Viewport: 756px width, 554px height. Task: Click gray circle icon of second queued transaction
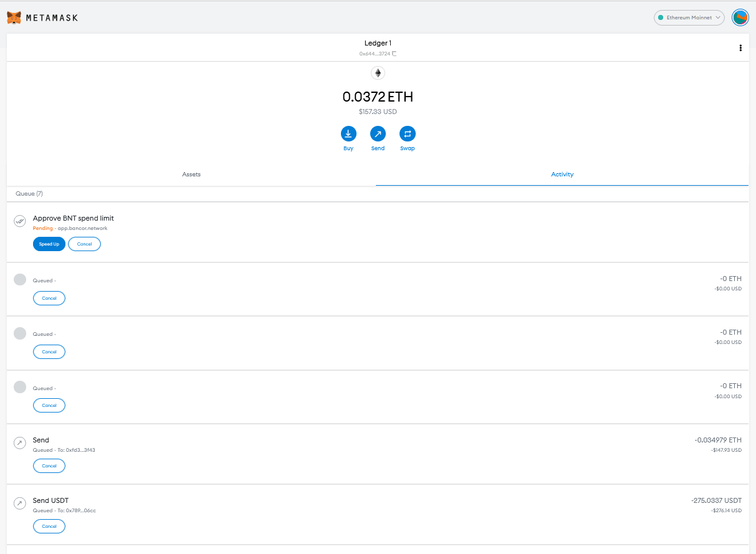[20, 333]
